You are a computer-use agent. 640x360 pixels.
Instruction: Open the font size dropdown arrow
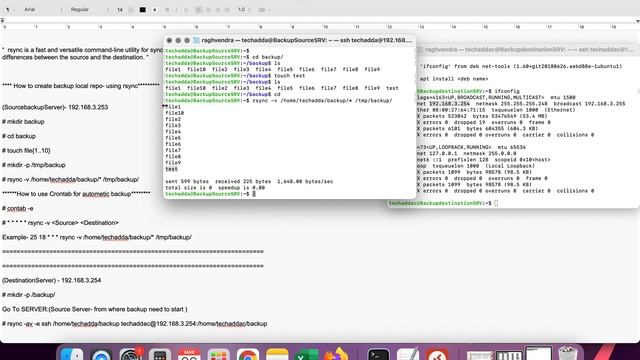click(x=131, y=9)
